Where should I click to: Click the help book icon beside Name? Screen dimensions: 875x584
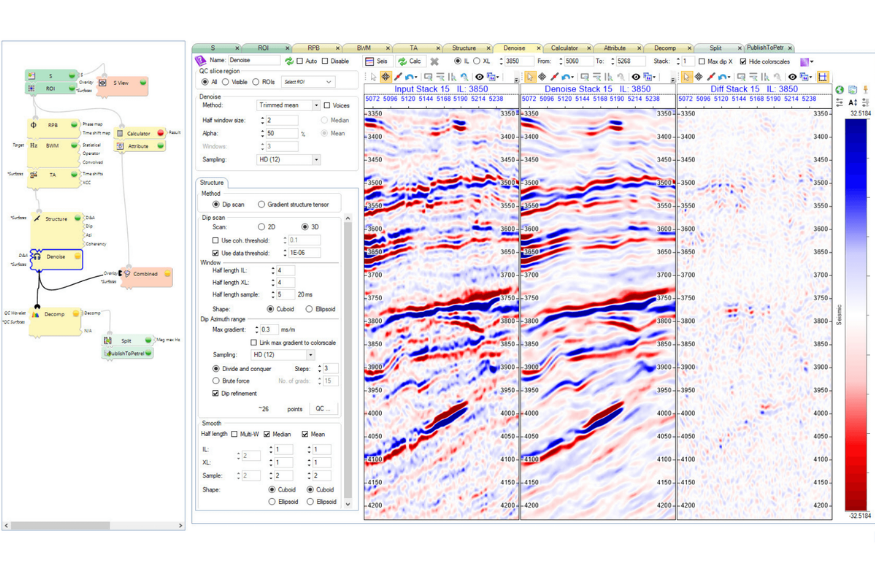point(200,61)
